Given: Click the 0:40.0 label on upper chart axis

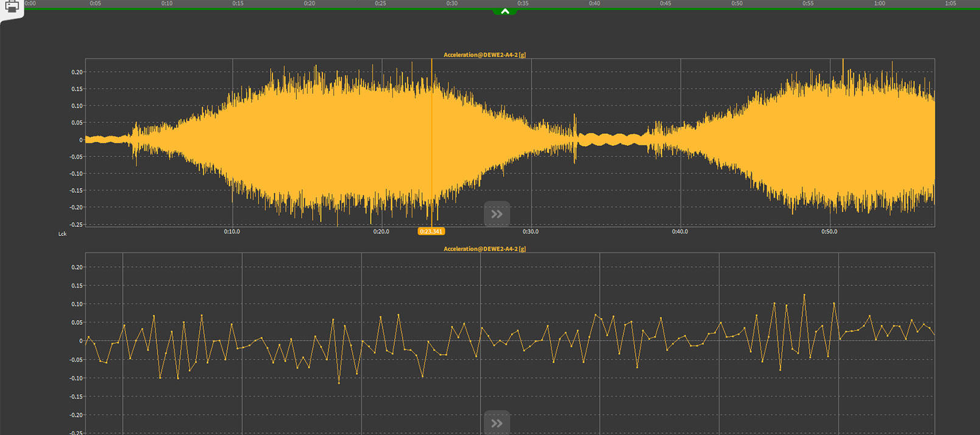Looking at the screenshot, I should pyautogui.click(x=680, y=232).
